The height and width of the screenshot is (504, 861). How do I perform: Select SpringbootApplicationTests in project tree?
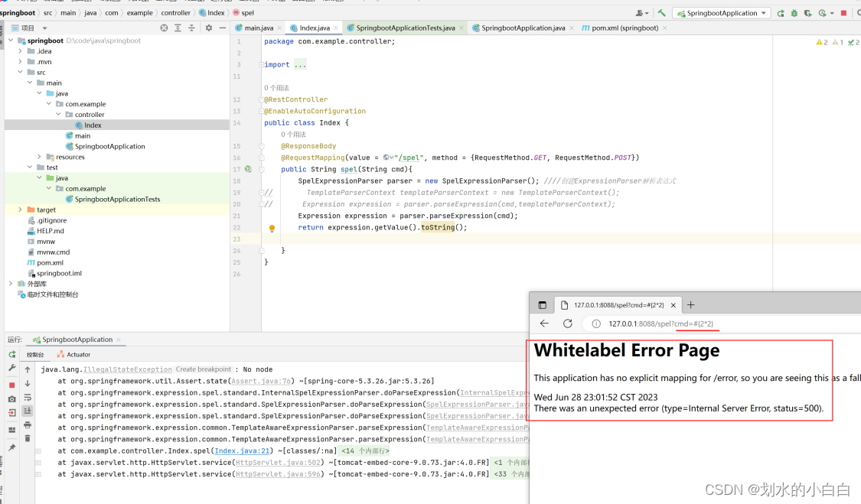click(x=117, y=200)
